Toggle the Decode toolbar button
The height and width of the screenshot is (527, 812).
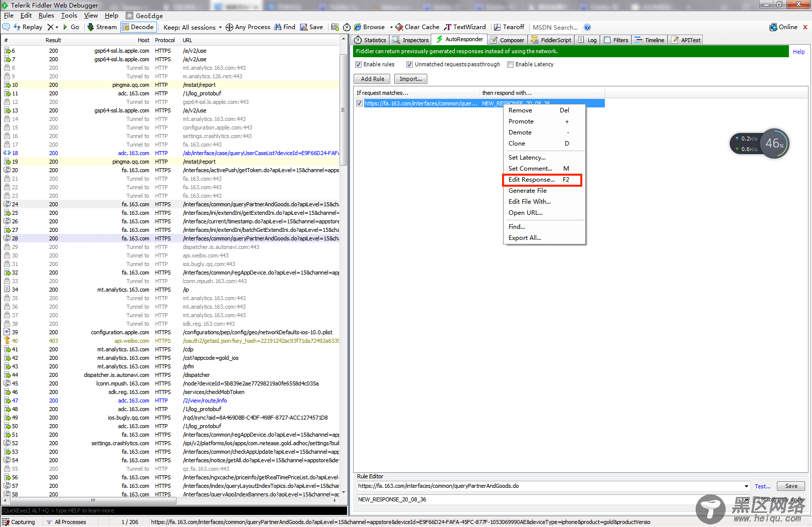coord(138,27)
